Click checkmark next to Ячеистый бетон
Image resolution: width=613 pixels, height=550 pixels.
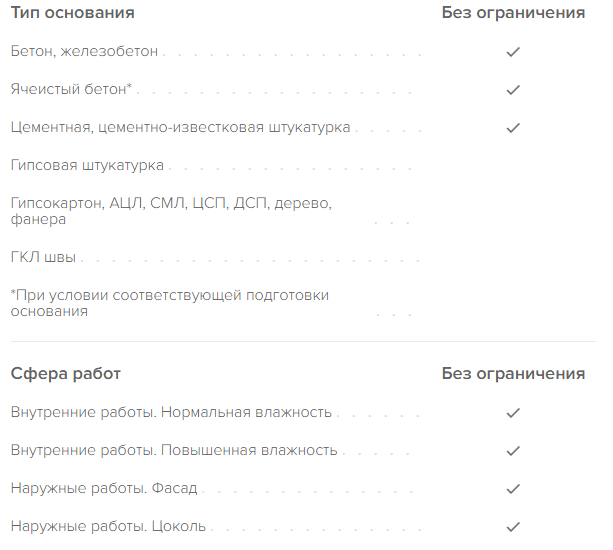513,90
